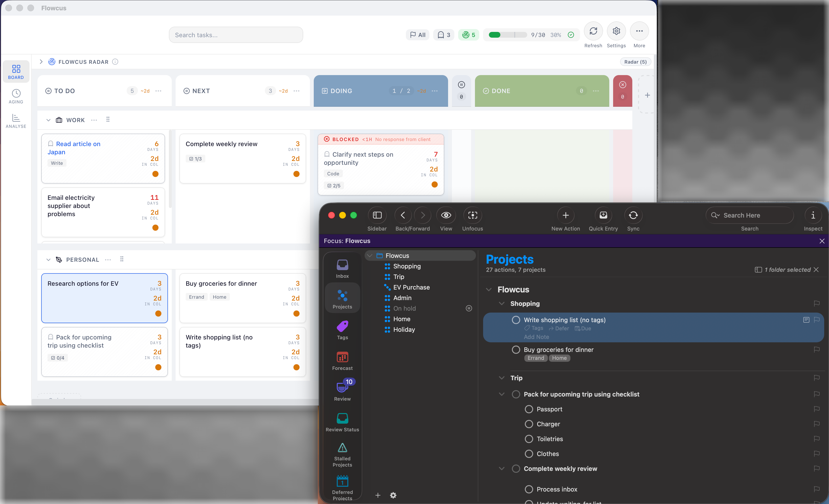Click the Add Note link
Screen dimensions: 829x504
click(x=536, y=337)
